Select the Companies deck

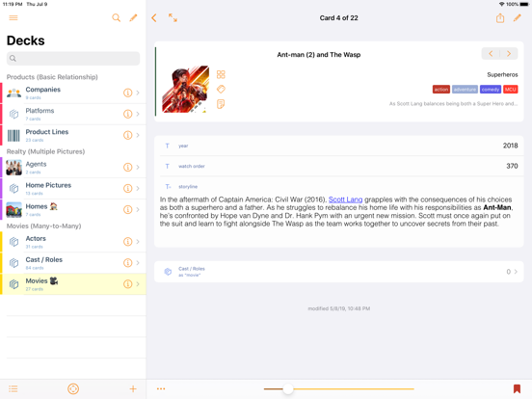coord(73,93)
